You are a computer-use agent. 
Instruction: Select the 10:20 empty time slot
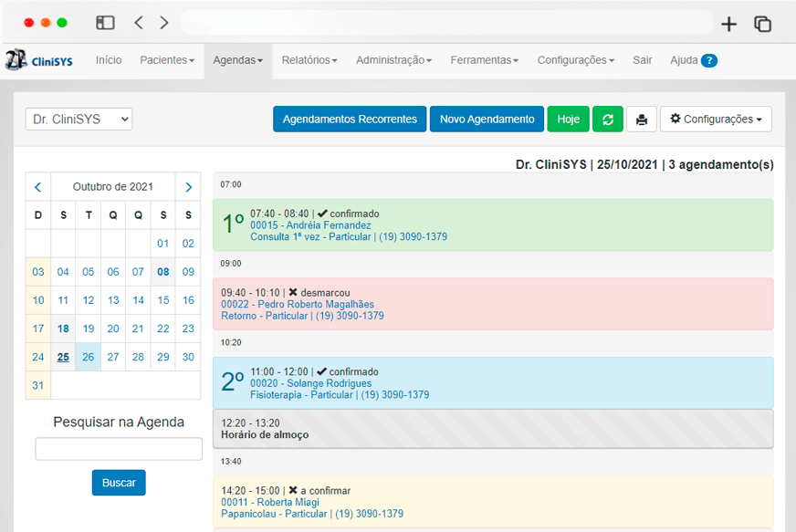pos(493,343)
